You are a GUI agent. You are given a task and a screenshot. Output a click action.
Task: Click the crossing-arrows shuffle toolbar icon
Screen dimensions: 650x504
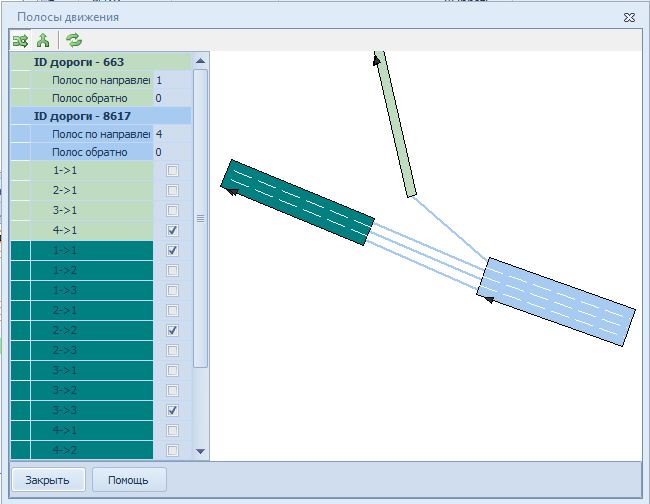(20, 41)
